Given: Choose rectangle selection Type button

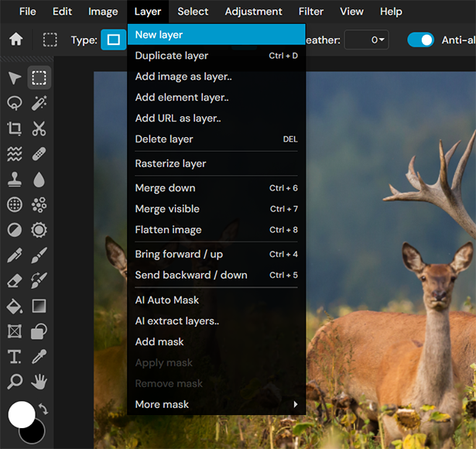Looking at the screenshot, I should click(x=114, y=39).
